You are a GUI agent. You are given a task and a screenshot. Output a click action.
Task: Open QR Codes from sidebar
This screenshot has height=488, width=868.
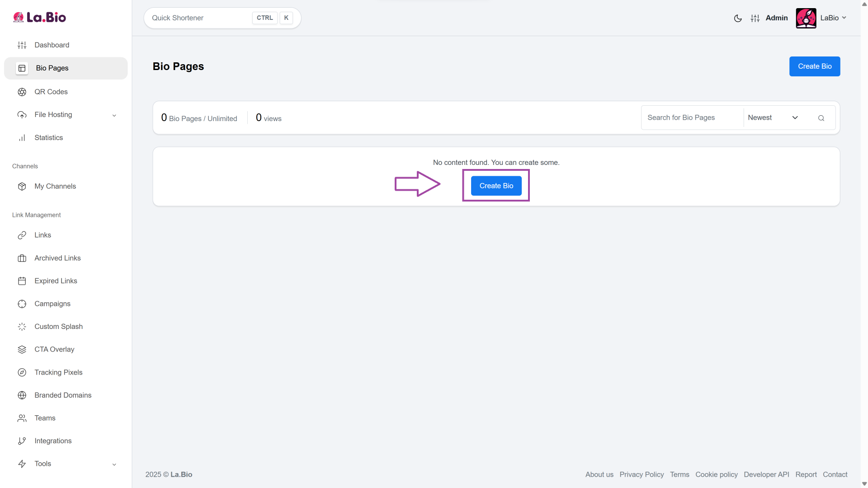[51, 92]
